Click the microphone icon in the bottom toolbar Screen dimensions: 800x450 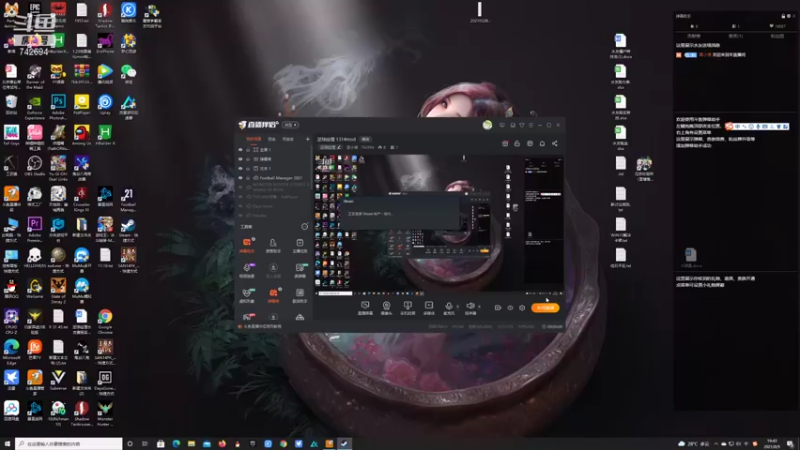pos(449,305)
